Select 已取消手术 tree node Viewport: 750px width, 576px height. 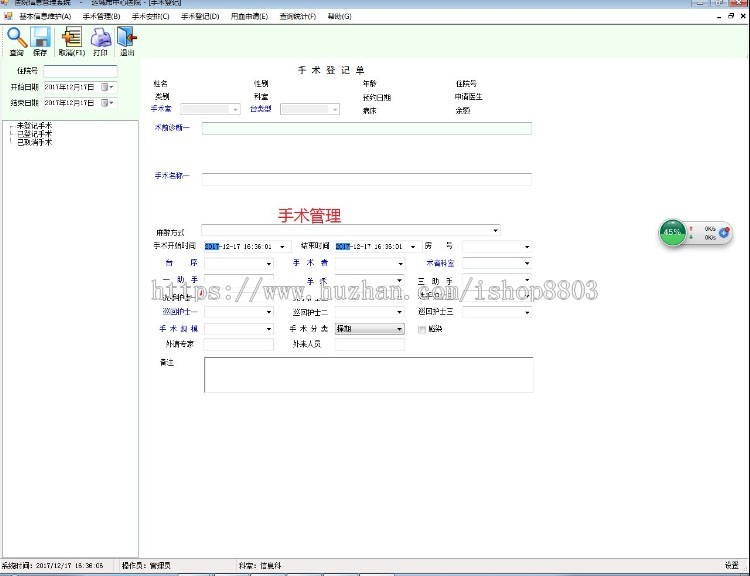click(34, 142)
